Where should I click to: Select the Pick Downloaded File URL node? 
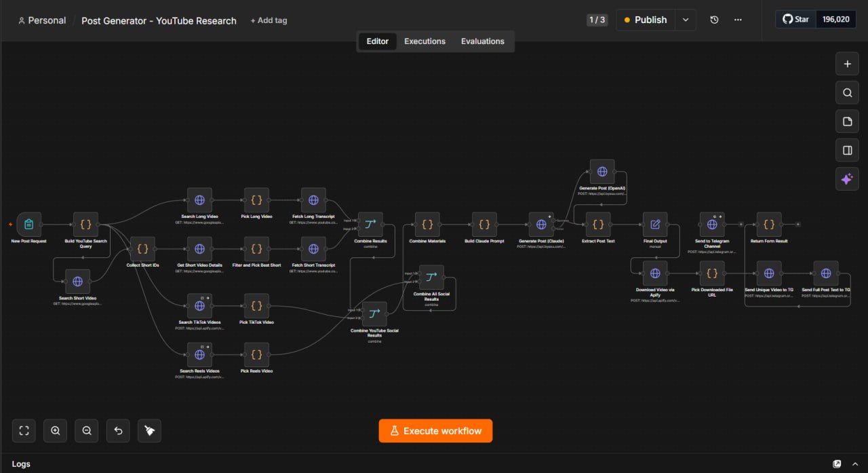click(x=712, y=273)
